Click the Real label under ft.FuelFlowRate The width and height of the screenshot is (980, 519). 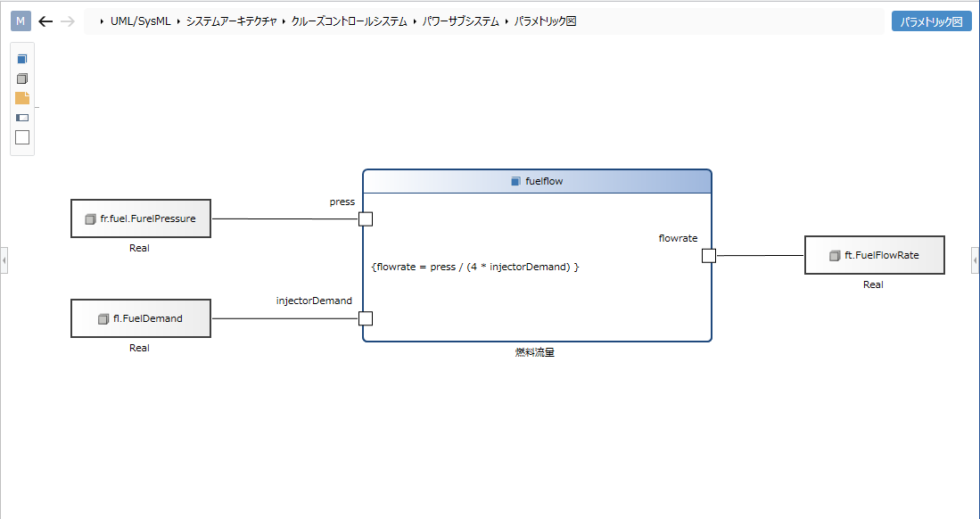[x=873, y=284]
